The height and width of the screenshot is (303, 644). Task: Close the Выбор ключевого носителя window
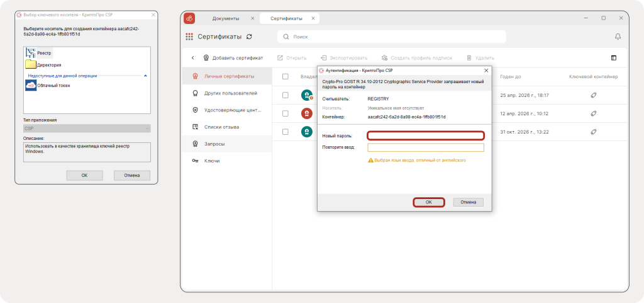click(x=153, y=14)
